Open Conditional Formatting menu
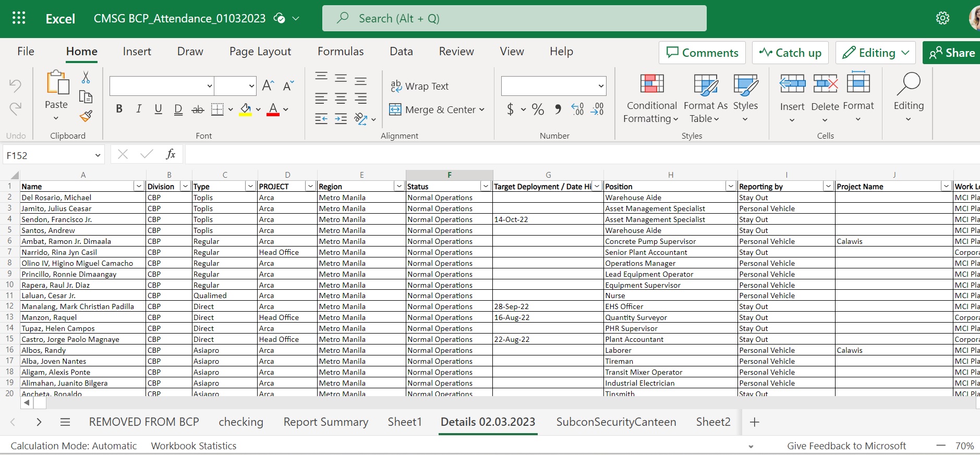Screen dimensions: 980x455 (651, 98)
